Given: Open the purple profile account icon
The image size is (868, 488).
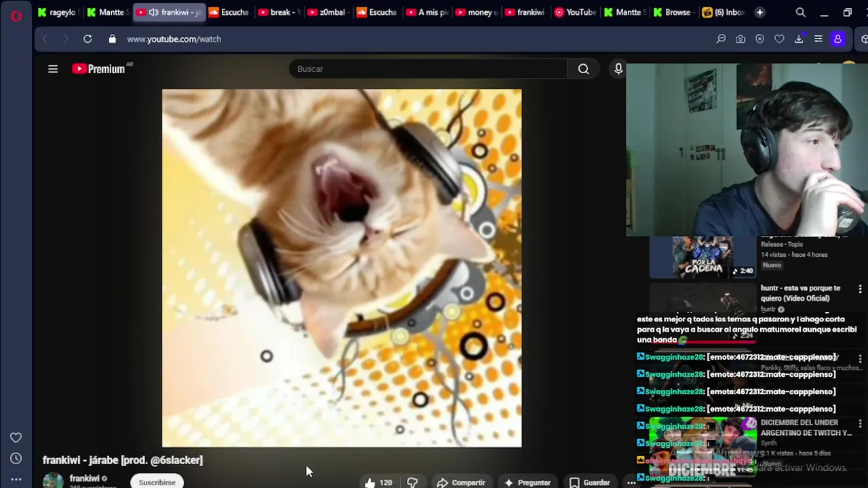Looking at the screenshot, I should (837, 39).
